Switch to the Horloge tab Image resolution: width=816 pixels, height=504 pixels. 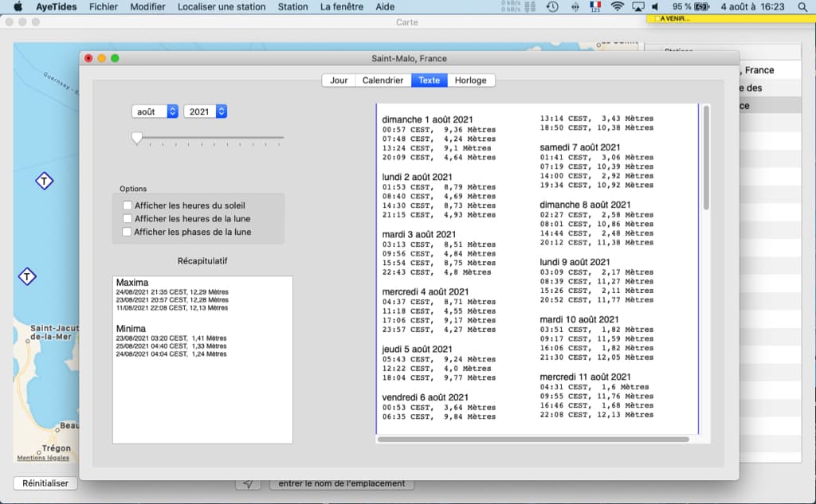[x=470, y=80]
